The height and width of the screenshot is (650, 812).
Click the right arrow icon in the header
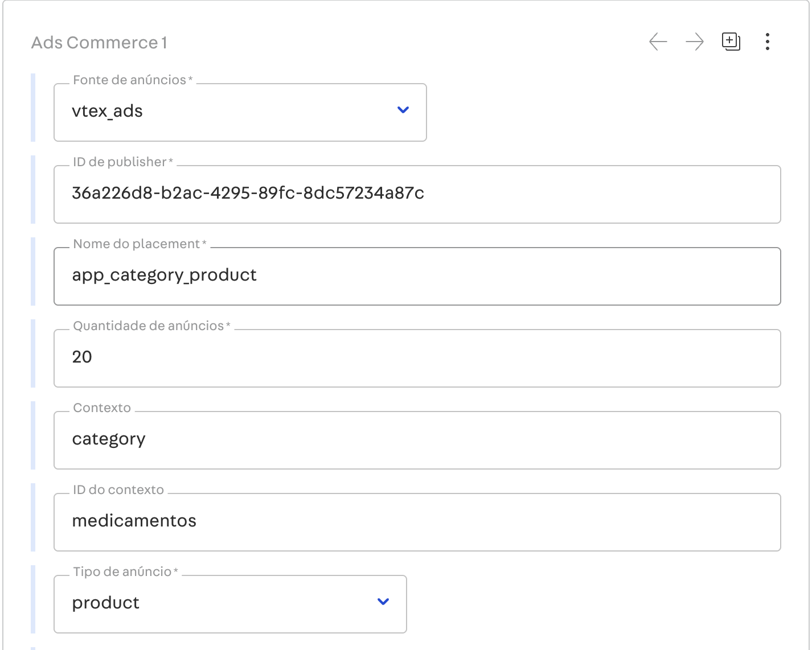tap(694, 42)
